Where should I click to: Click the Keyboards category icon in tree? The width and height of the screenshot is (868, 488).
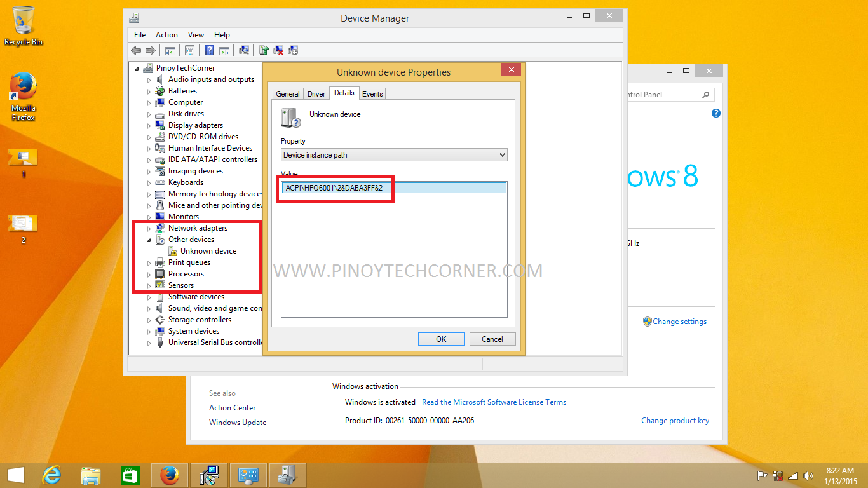pyautogui.click(x=160, y=182)
